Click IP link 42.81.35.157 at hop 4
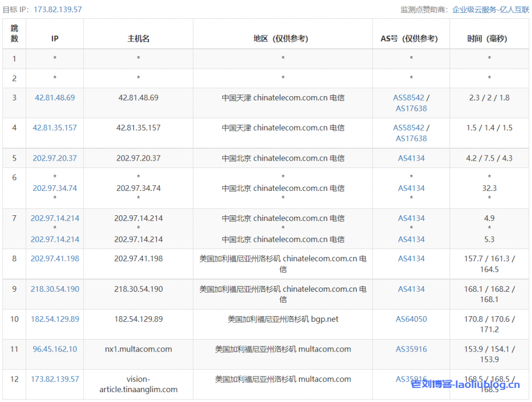 [x=54, y=127]
